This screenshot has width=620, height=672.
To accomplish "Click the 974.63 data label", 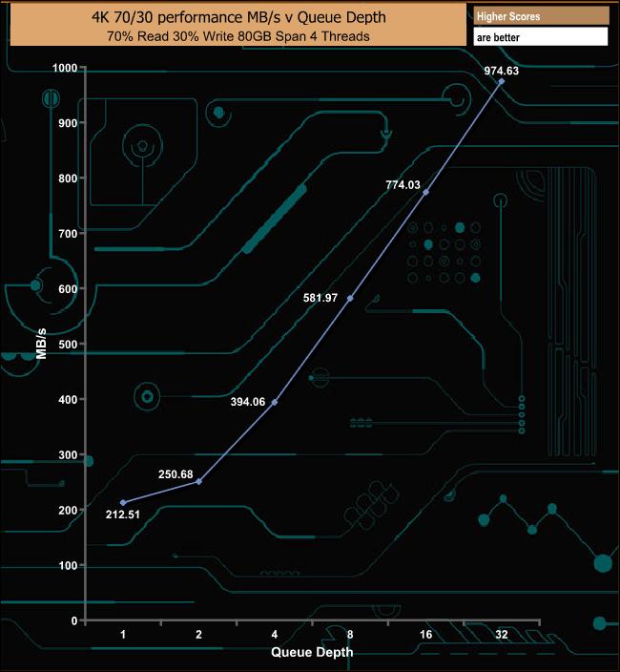I will pos(502,71).
